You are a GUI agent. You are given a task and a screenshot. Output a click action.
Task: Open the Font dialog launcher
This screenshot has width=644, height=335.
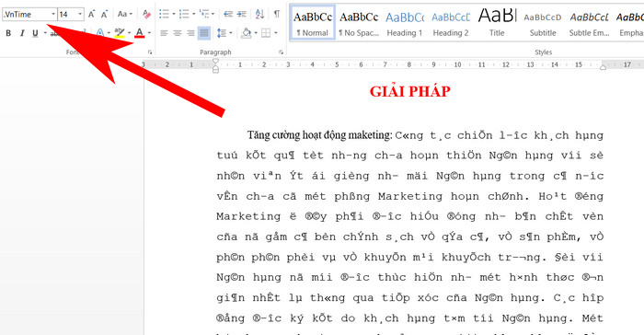click(x=150, y=52)
